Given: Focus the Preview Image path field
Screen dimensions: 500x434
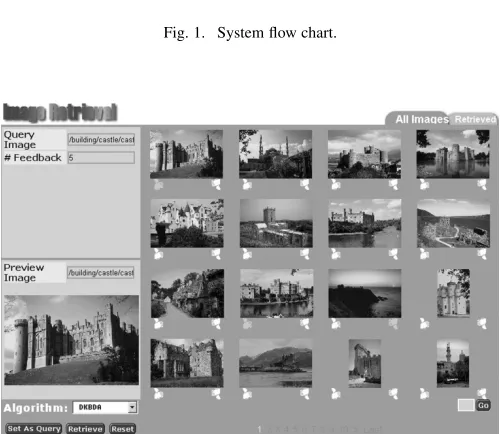Looking at the screenshot, I should point(101,273).
